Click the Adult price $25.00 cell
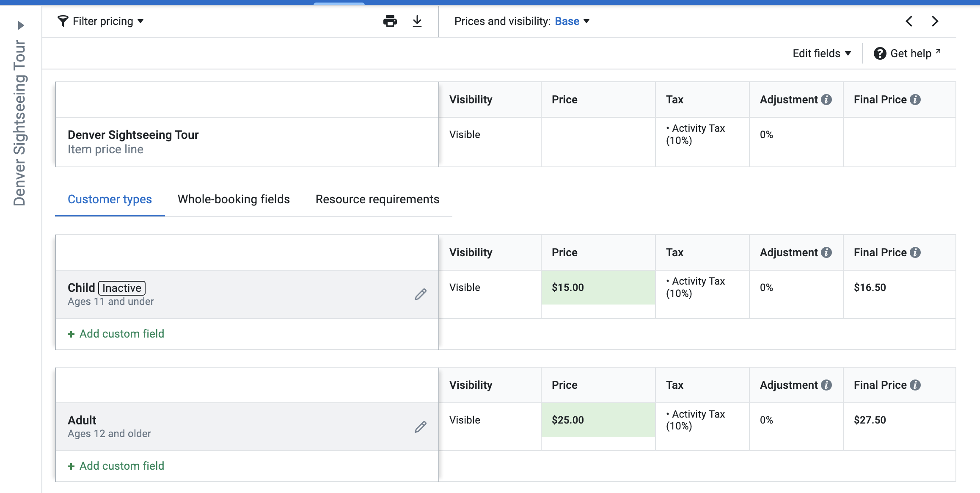This screenshot has width=980, height=493. tap(598, 420)
